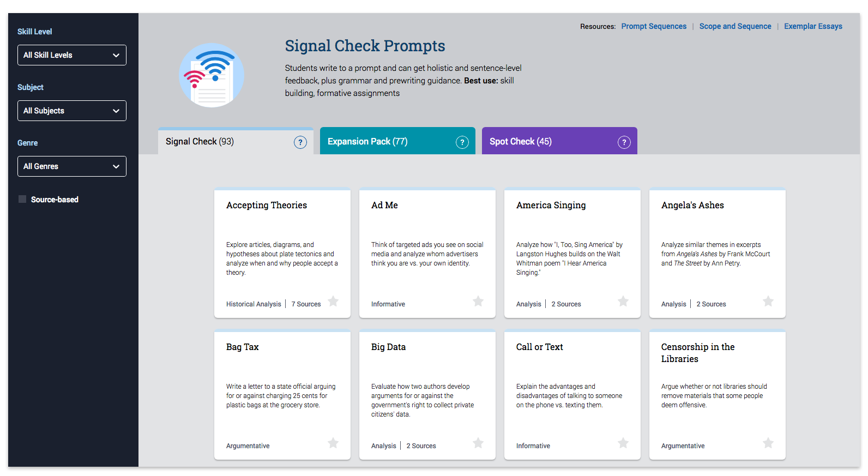Click the star on America Singing card
Screen dimensions: 868x476
tap(623, 301)
